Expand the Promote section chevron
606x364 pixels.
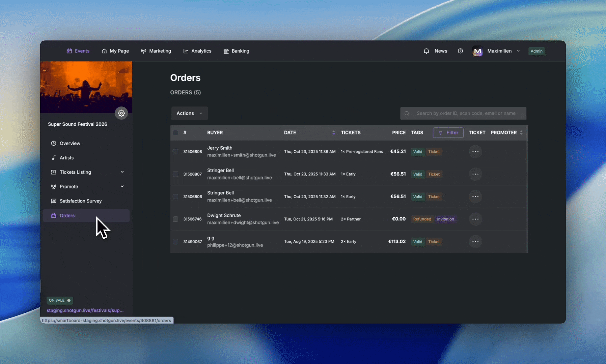[x=122, y=186]
